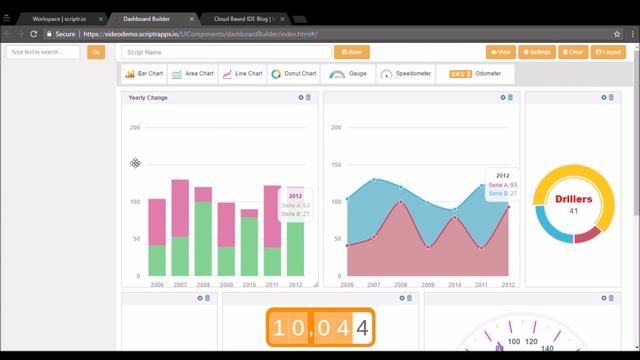Viewport: 640px width, 360px height.
Task: Delete the Drillers donut panel
Action: coord(611,98)
